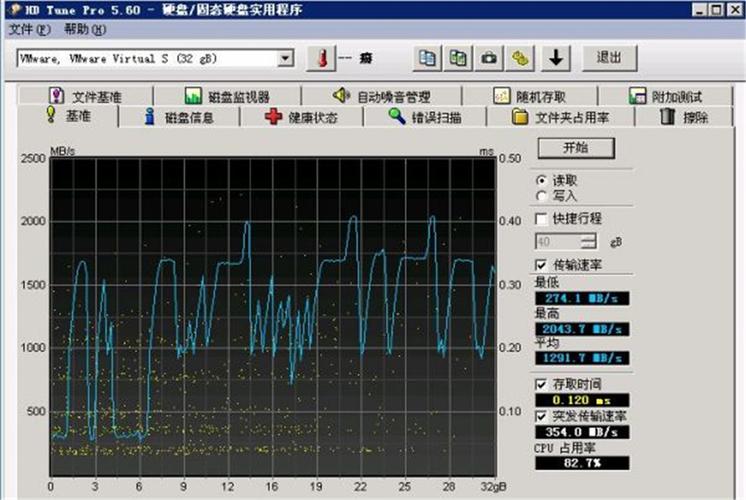This screenshot has width=746, height=500.
Task: Select the 读取 radio button
Action: (541, 181)
